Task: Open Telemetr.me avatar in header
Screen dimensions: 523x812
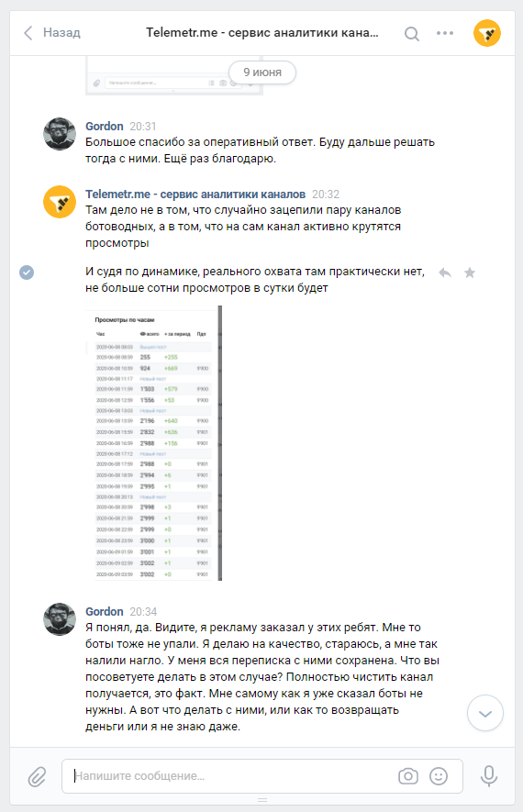Action: [486, 33]
